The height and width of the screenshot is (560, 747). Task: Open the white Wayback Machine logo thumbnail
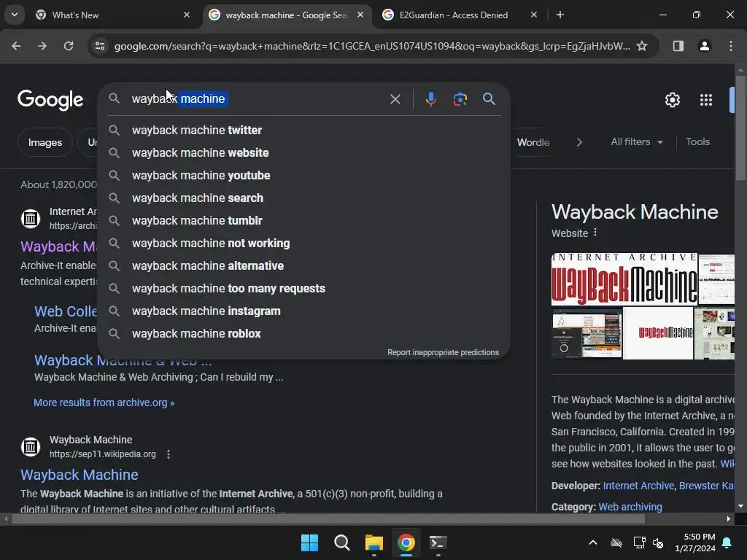point(658,333)
